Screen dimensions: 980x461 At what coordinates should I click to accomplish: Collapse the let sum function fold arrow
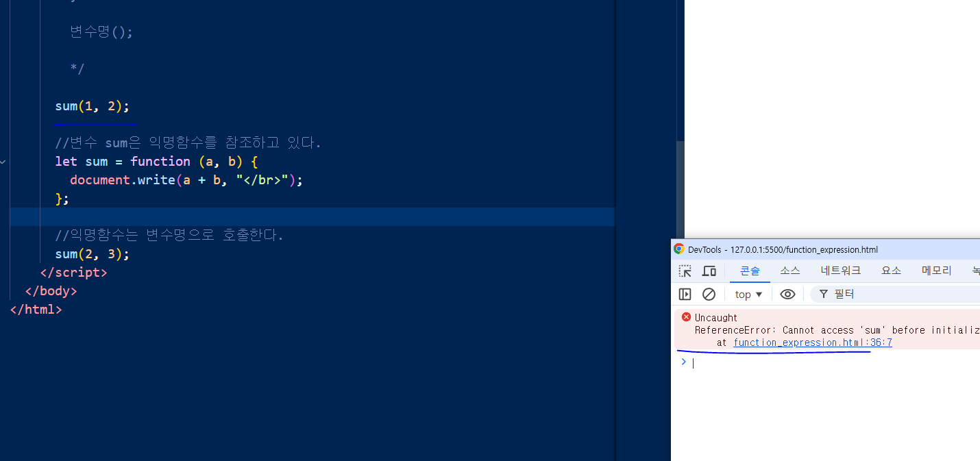[3, 162]
